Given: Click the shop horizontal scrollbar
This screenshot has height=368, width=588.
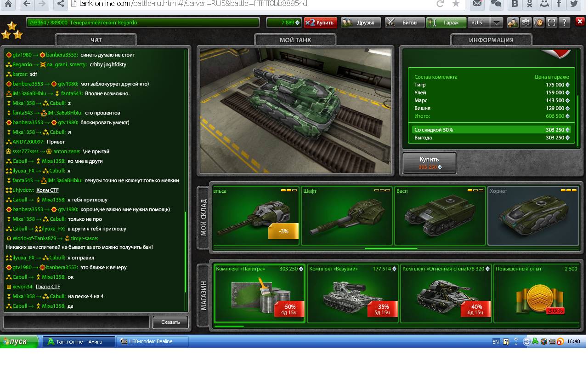Looking at the screenshot, I should tap(229, 326).
